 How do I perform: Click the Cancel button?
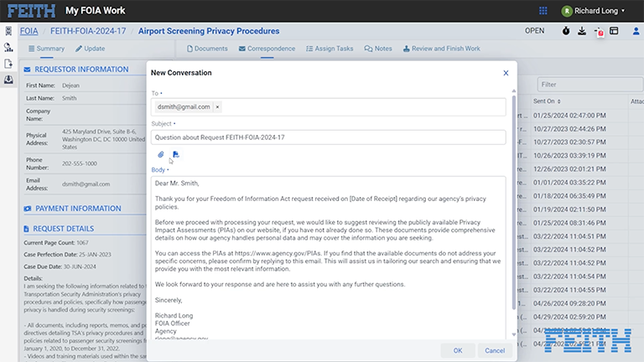pos(495,350)
